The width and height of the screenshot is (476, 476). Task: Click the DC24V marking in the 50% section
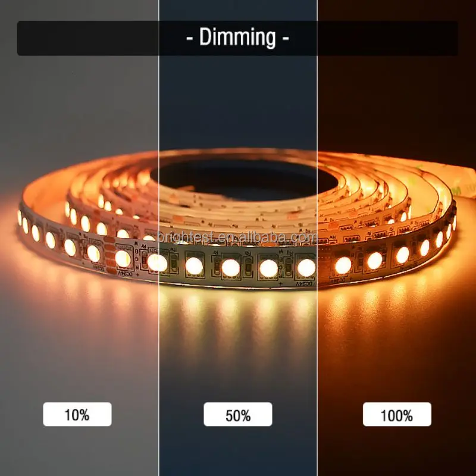coord(306,284)
